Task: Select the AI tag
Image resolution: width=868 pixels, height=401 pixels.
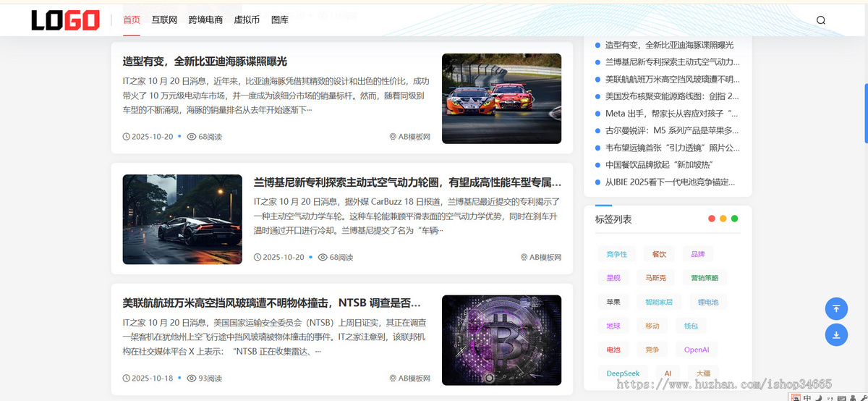Action: 668,373
